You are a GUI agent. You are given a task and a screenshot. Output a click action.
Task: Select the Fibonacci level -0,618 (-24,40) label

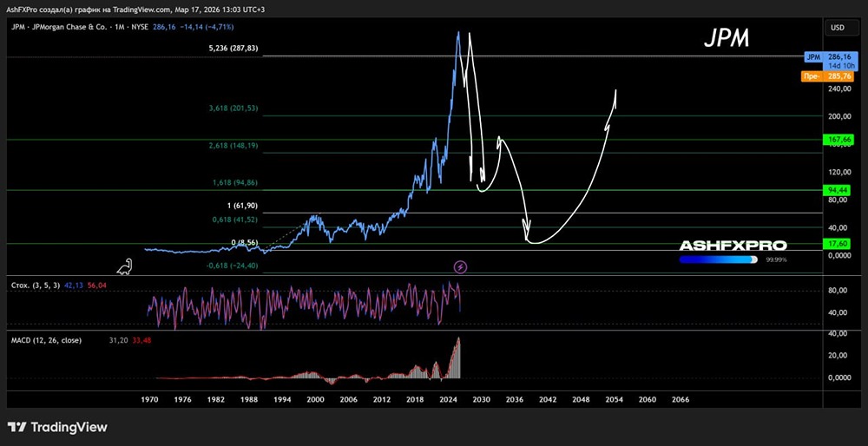232,266
